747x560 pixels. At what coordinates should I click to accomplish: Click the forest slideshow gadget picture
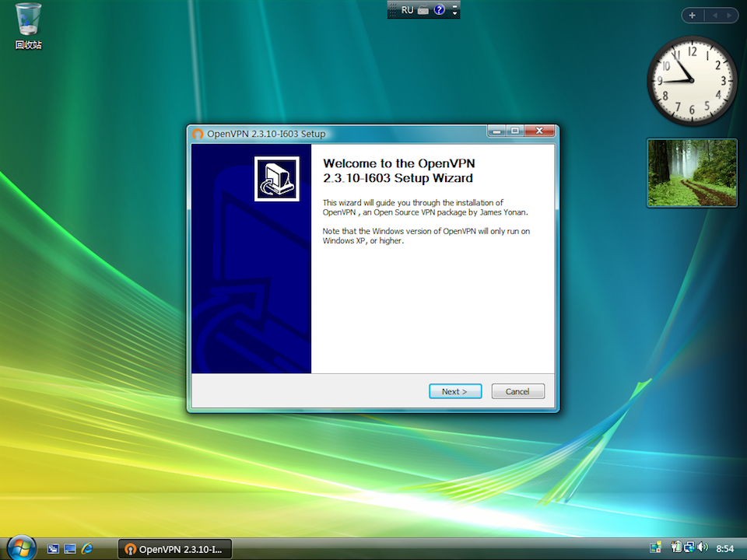(x=692, y=173)
